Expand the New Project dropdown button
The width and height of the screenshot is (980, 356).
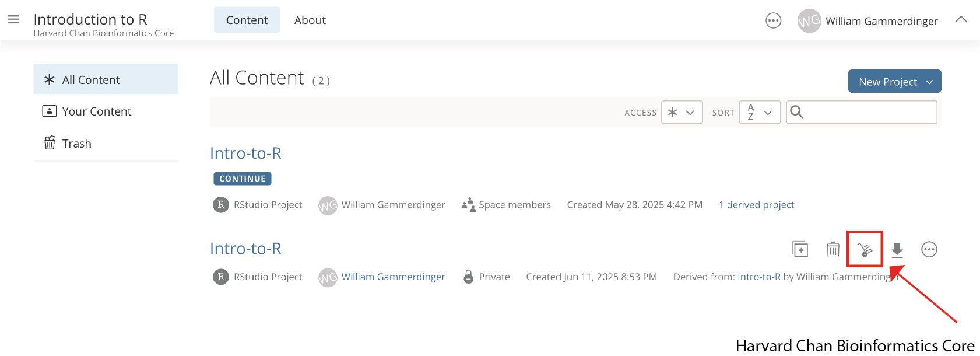pos(894,82)
